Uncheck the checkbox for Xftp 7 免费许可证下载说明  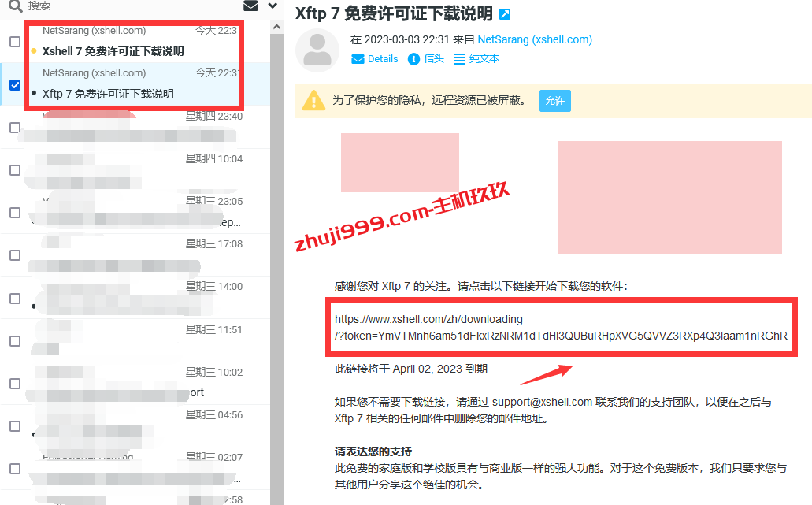point(15,85)
